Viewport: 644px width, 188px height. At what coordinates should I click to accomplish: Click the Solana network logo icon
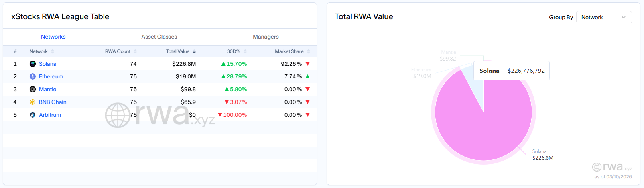(x=33, y=64)
